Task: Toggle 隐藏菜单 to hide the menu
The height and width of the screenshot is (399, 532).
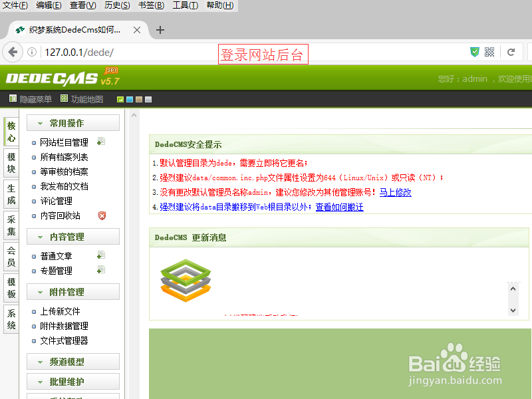Action: click(x=30, y=99)
